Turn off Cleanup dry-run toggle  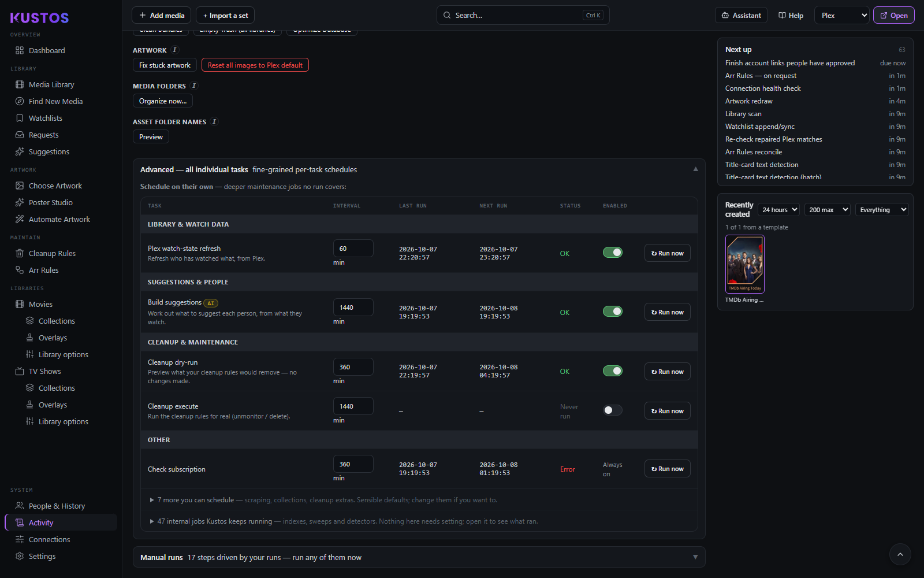[x=613, y=371]
